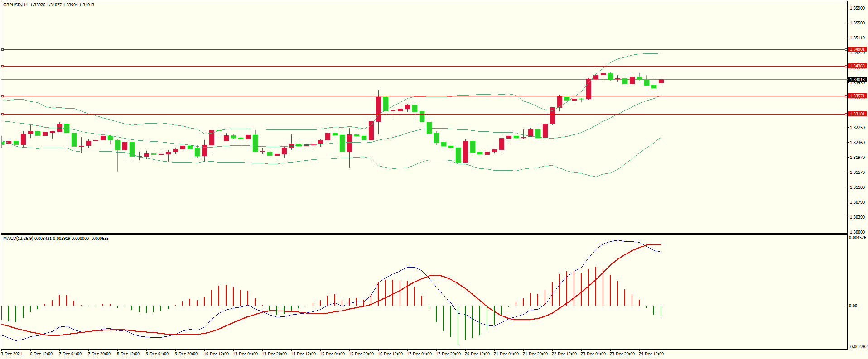Click the 17 Dec 20:00 time label
This screenshot has width=868, height=359.
[x=448, y=354]
